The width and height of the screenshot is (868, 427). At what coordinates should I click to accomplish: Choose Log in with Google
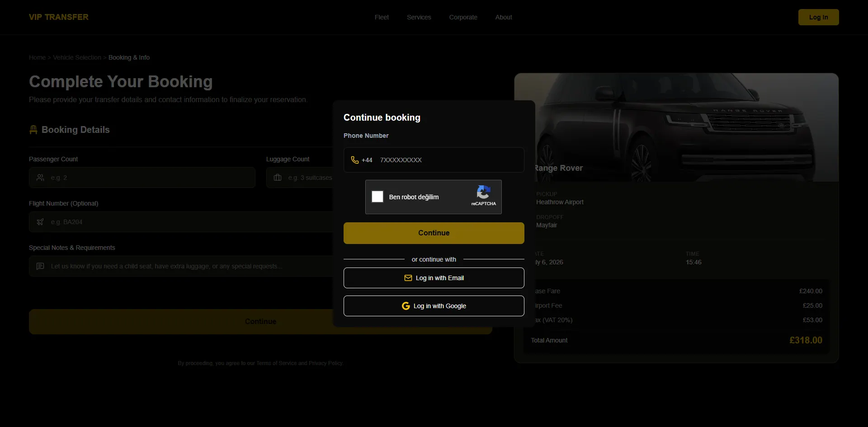434,306
